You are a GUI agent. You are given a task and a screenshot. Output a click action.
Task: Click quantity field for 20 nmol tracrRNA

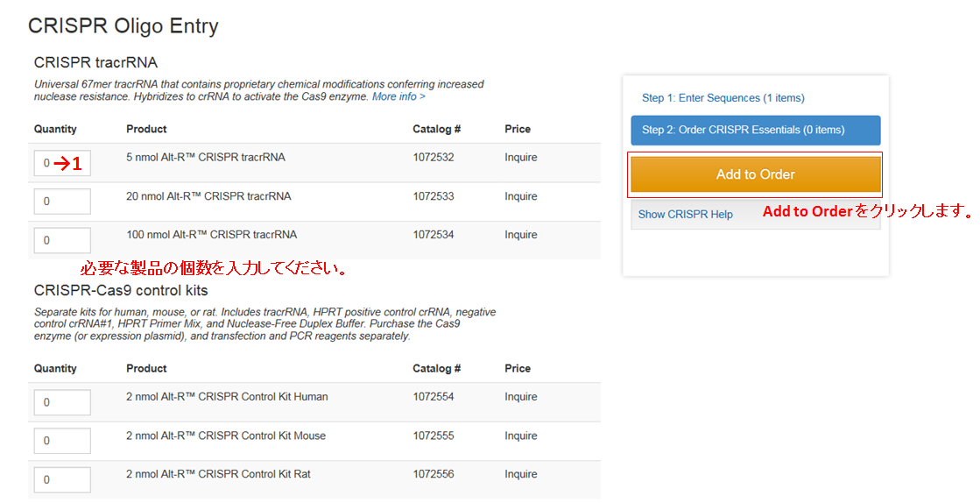tap(62, 202)
